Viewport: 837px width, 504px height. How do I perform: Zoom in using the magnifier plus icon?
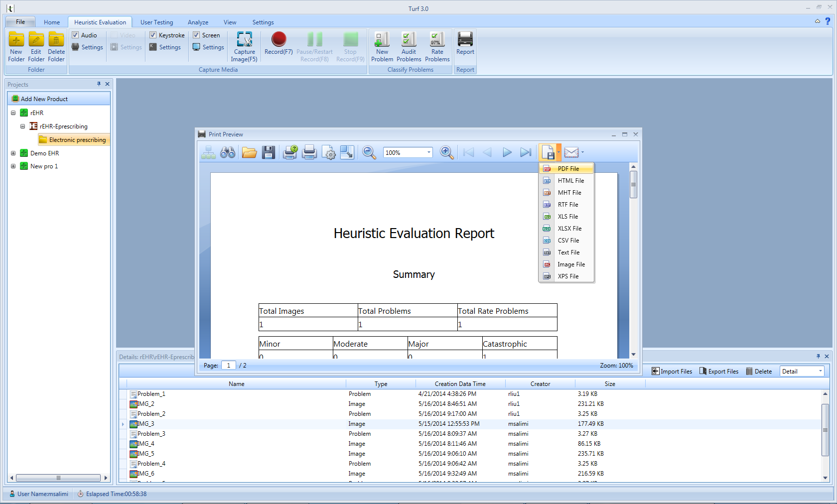point(446,152)
